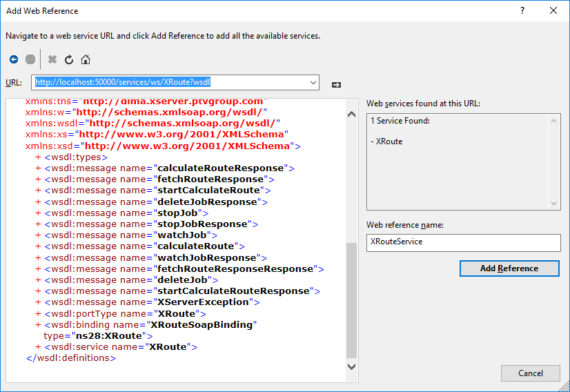Open the URL history dropdown arrow
This screenshot has height=392, width=570.
pyautogui.click(x=313, y=83)
